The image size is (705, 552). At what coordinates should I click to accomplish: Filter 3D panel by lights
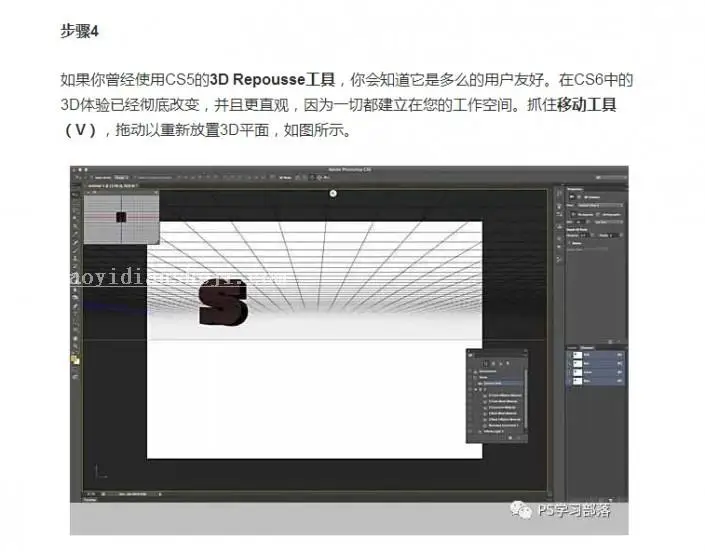pyautogui.click(x=508, y=364)
